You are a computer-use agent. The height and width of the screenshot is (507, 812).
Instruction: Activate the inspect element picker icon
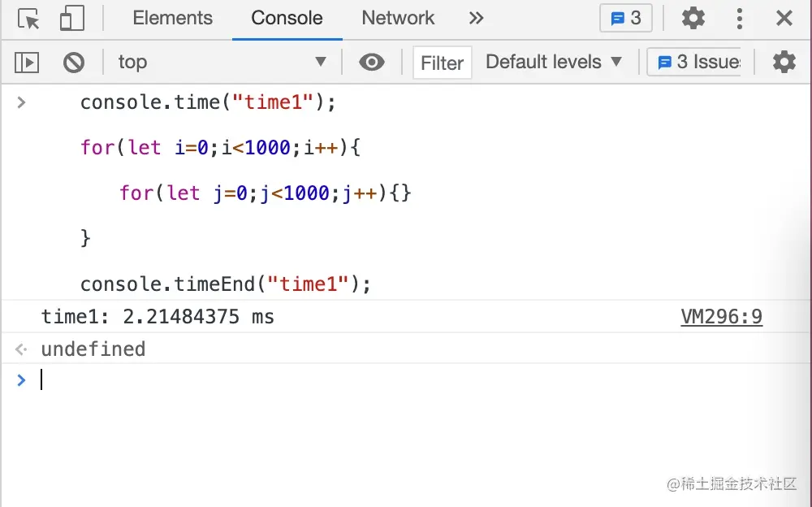(28, 19)
